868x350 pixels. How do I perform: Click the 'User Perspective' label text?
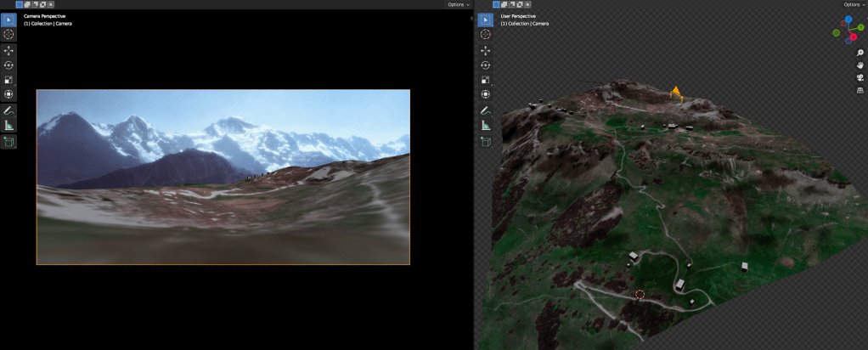point(518,17)
